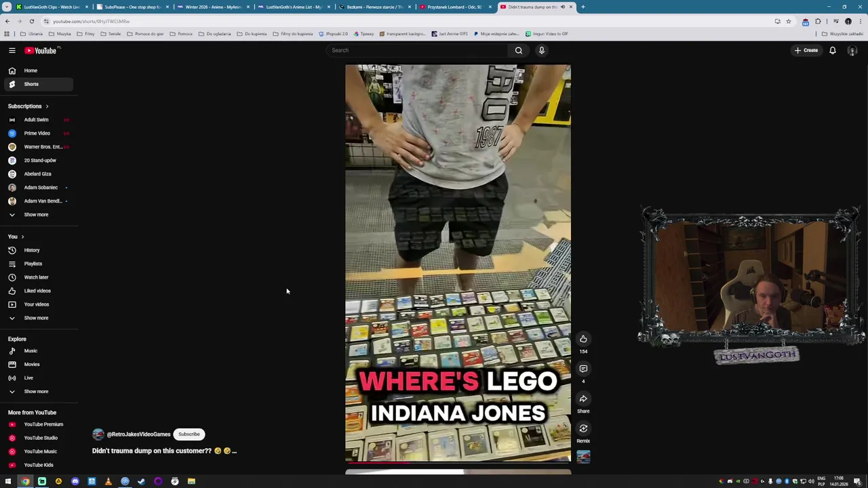This screenshot has width=868, height=488.
Task: Expand the Subscriptions section chevron
Action: tap(47, 106)
